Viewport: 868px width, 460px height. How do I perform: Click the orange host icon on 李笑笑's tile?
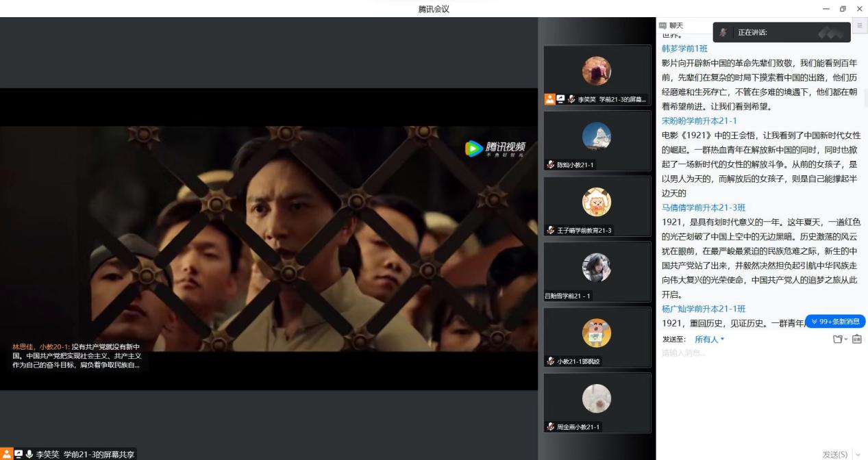click(x=549, y=99)
